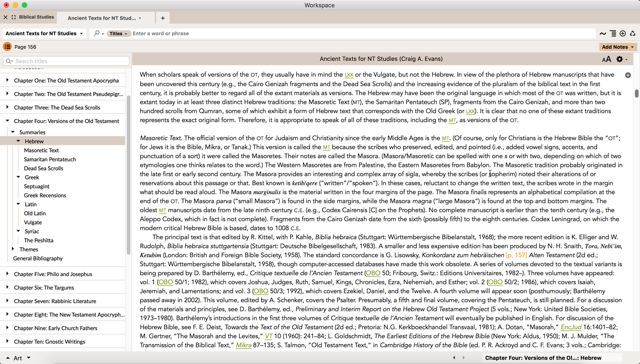Open the text size AA control

[606, 59]
